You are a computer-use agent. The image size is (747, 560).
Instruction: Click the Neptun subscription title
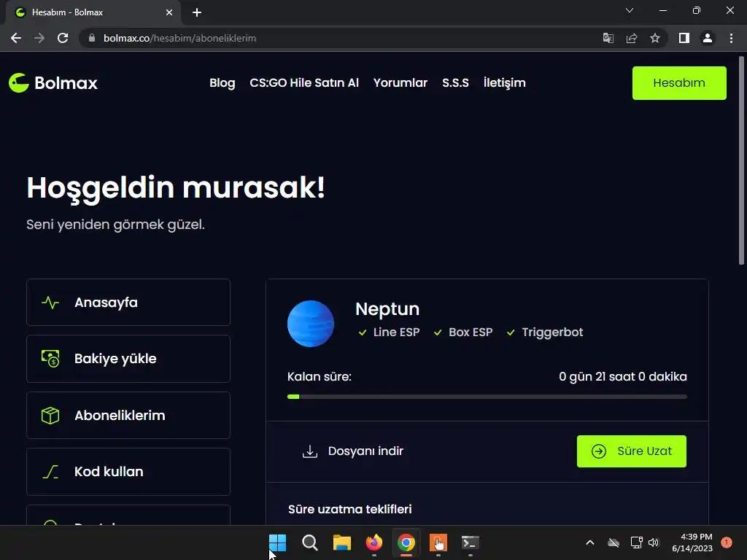(387, 309)
